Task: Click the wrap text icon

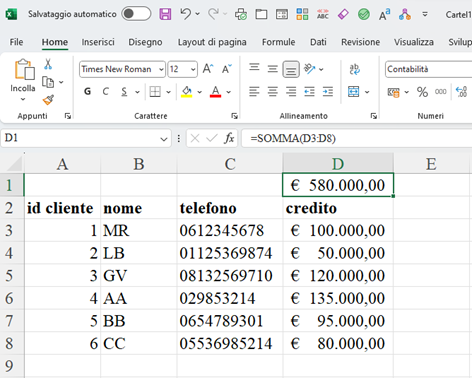Action: 354,69
